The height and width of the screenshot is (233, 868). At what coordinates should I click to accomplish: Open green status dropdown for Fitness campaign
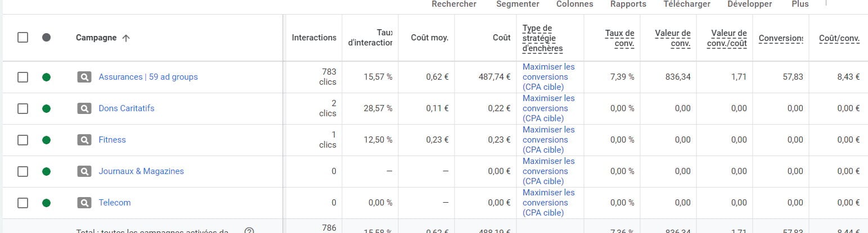tap(46, 140)
